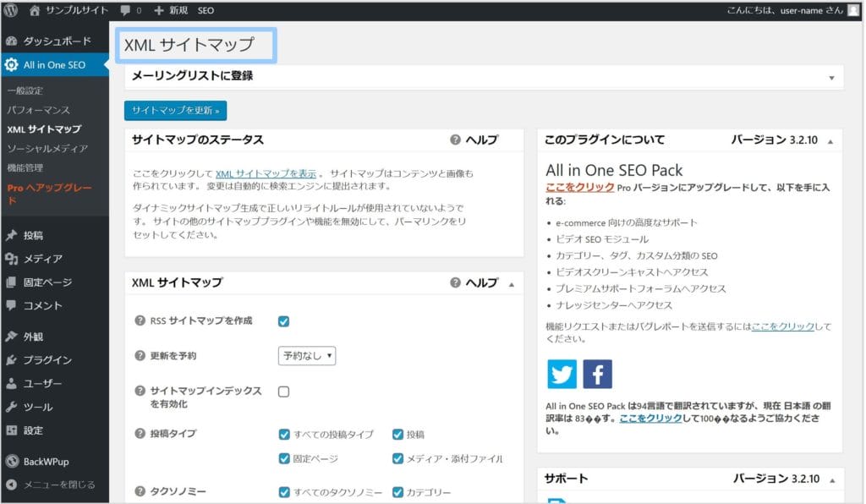The width and height of the screenshot is (866, 504).
Task: Open the サンプルサイト home link
Action: [x=69, y=10]
